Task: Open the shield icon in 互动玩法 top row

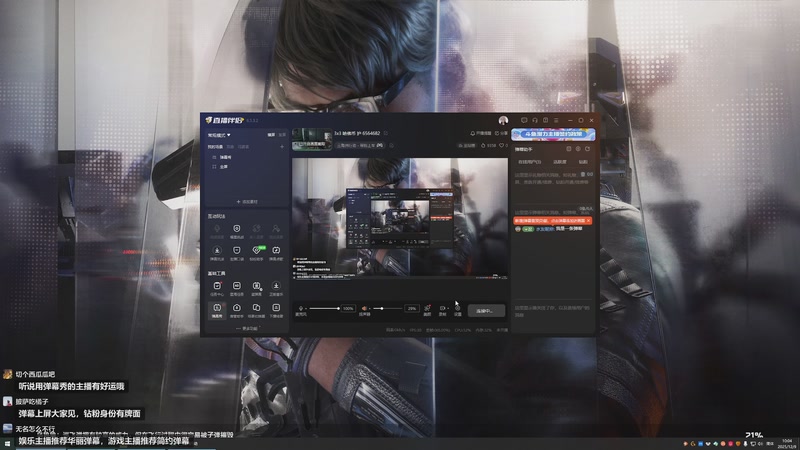Action: click(x=236, y=231)
